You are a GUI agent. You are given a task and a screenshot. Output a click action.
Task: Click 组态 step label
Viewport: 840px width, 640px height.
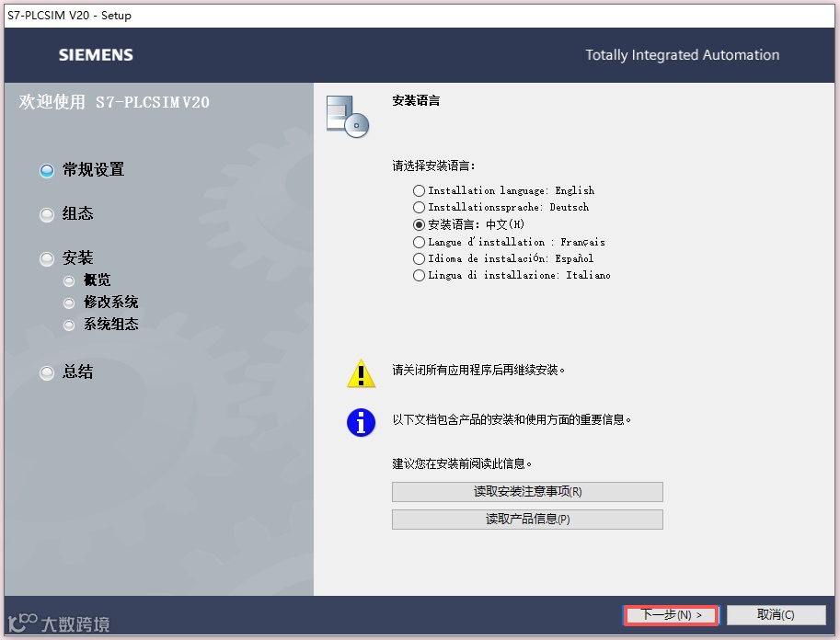77,213
